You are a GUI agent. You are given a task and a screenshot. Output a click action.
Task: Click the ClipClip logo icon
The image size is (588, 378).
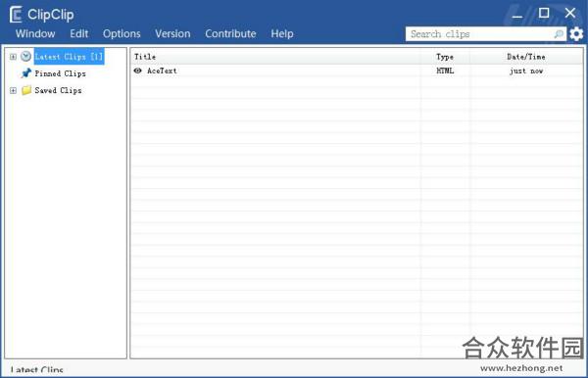(x=16, y=15)
